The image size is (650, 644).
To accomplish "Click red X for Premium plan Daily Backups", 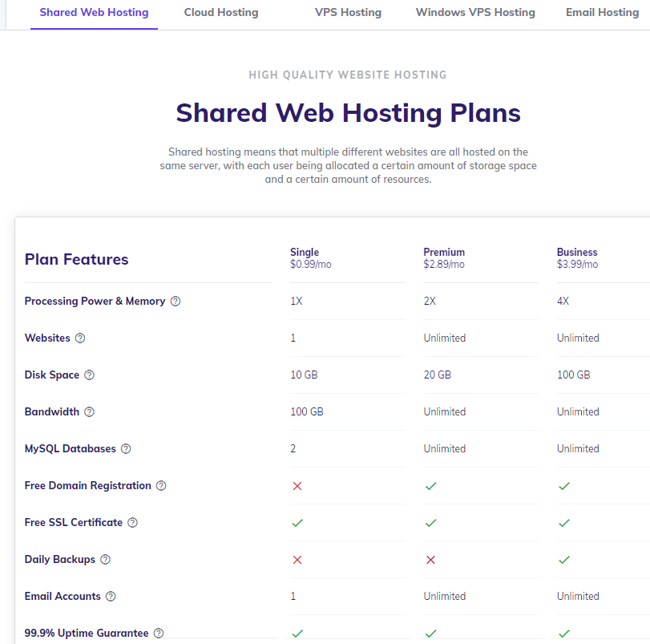I will coord(430,560).
